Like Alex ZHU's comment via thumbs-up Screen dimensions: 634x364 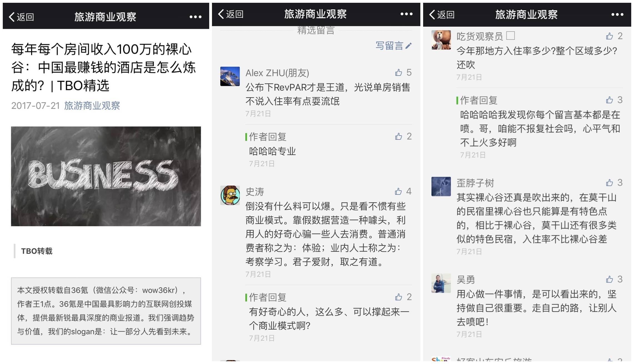(x=398, y=73)
